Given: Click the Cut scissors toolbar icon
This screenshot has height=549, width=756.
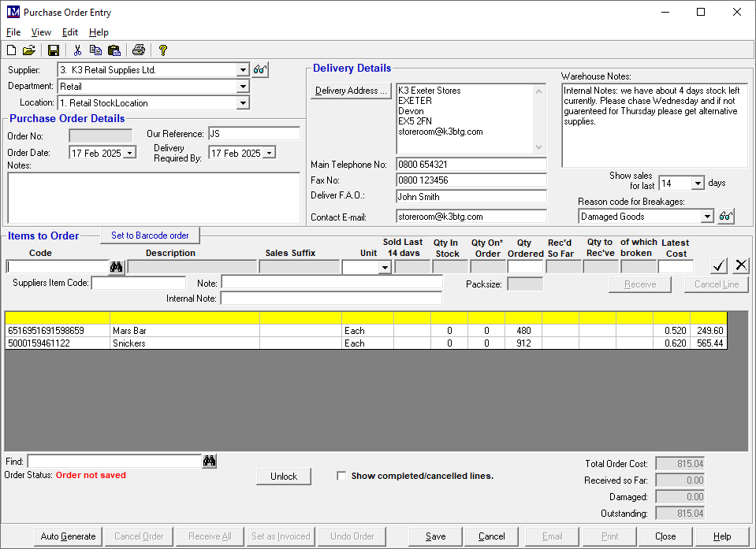Looking at the screenshot, I should click(77, 50).
